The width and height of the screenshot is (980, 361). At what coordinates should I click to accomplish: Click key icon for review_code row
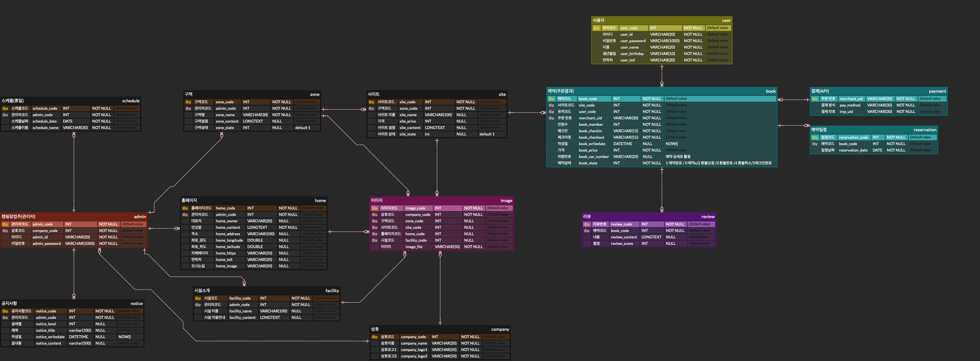586,224
